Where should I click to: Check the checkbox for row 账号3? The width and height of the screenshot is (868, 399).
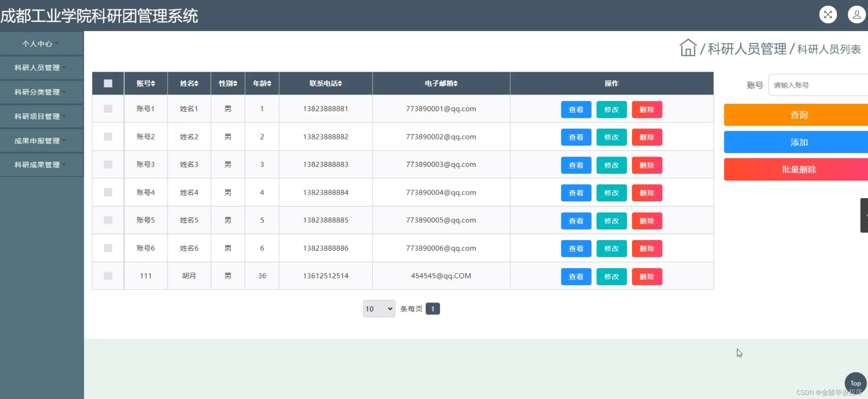tap(108, 164)
